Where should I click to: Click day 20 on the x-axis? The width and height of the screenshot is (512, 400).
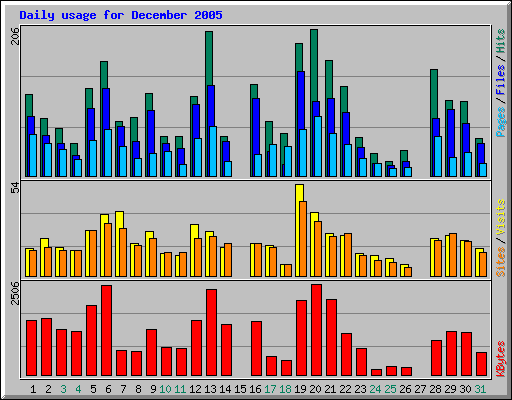[315, 389]
